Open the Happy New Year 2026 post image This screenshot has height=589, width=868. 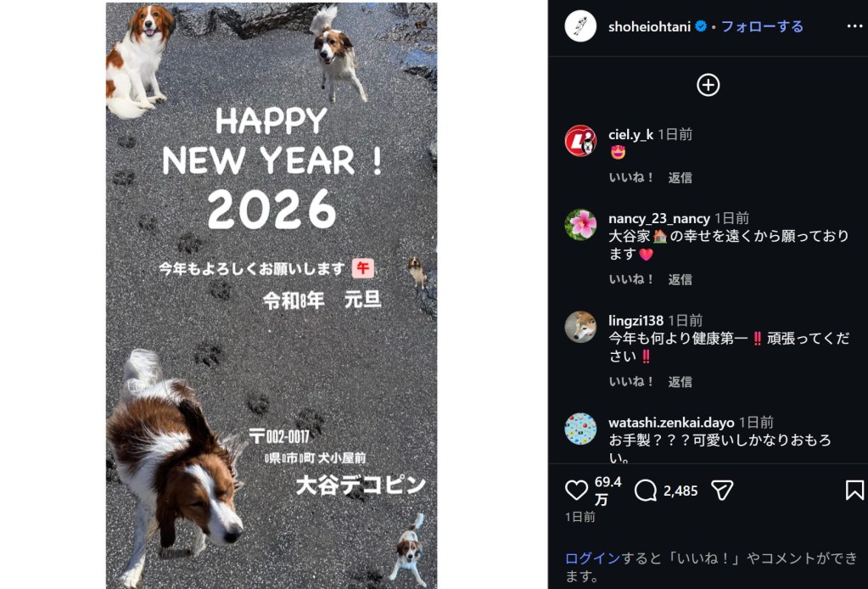tap(272, 295)
